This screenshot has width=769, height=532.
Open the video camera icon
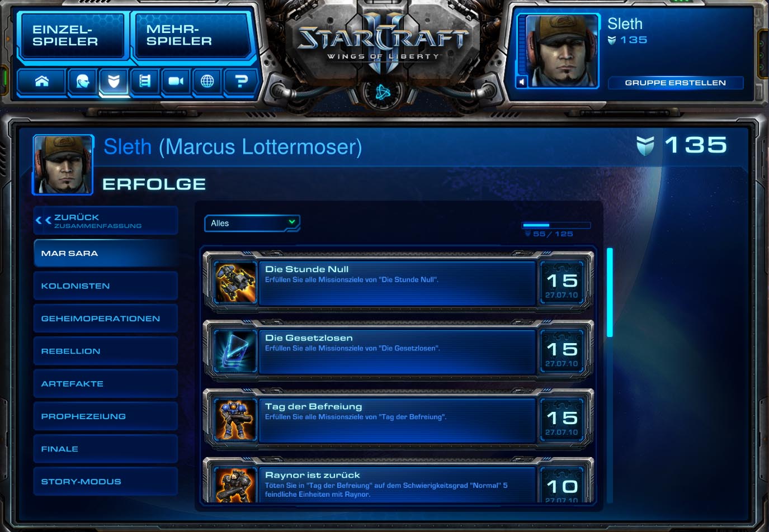point(176,82)
